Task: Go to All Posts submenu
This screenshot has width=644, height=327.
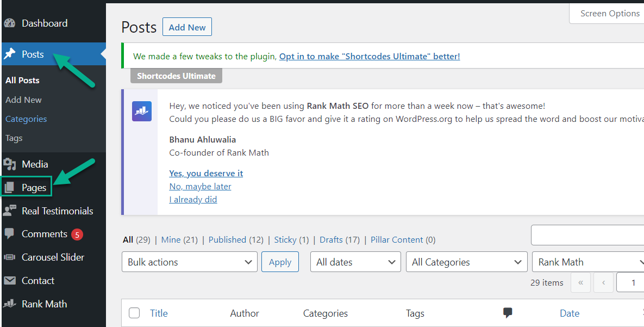Action: 22,80
